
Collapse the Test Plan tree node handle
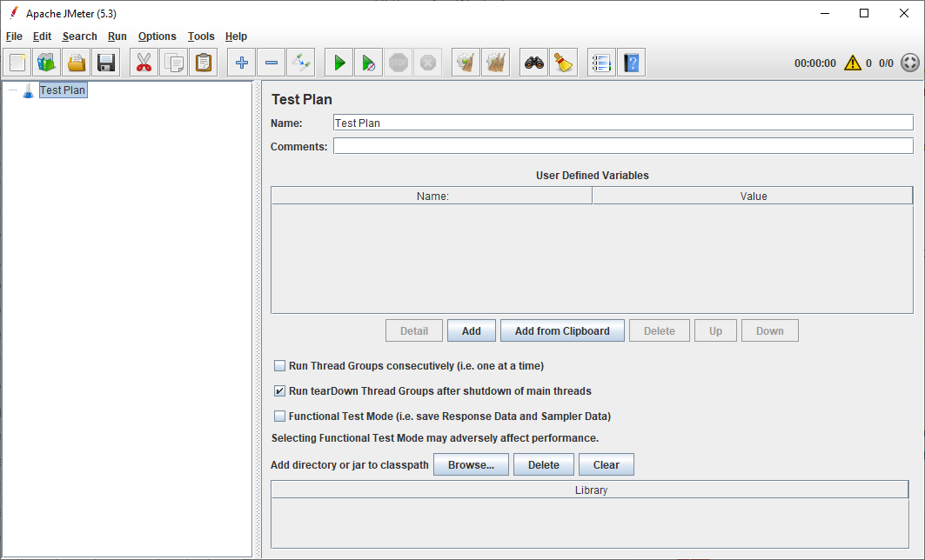click(12, 90)
